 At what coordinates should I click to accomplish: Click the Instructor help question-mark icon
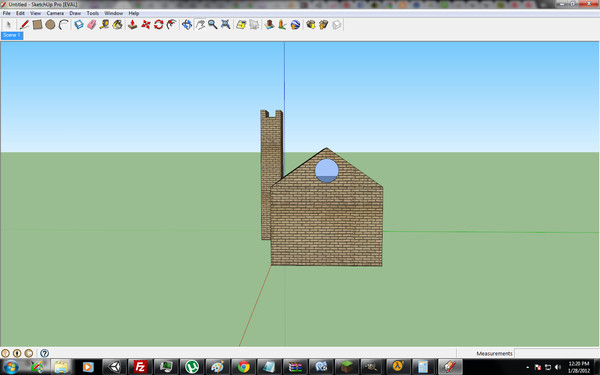point(44,353)
